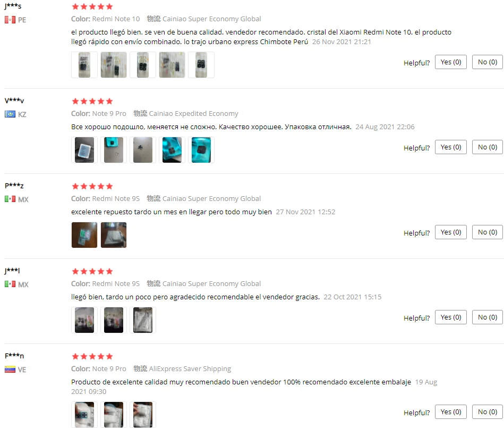
Task: Vote No (0) on J***s review
Action: [488, 62]
